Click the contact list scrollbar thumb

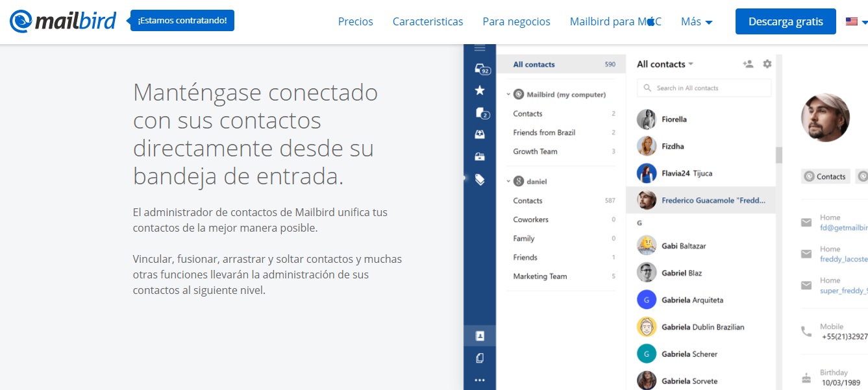(x=779, y=155)
